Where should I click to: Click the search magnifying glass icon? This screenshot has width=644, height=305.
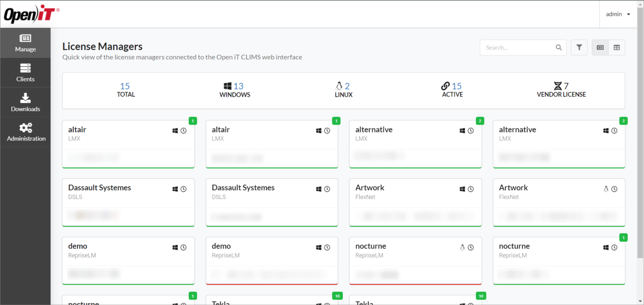tap(558, 47)
